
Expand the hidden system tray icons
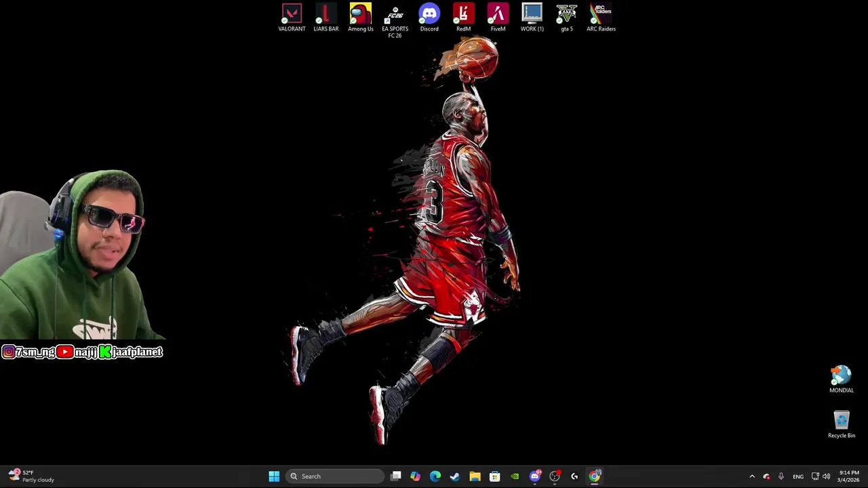(751, 476)
